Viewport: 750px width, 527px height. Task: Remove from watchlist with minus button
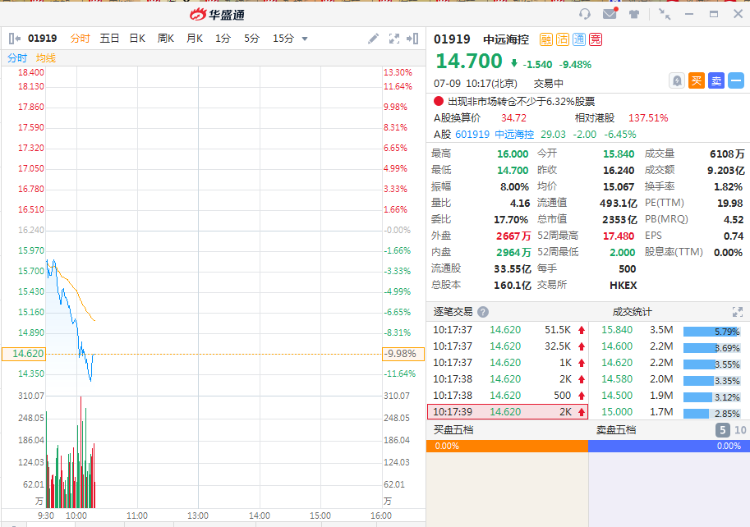pos(736,81)
